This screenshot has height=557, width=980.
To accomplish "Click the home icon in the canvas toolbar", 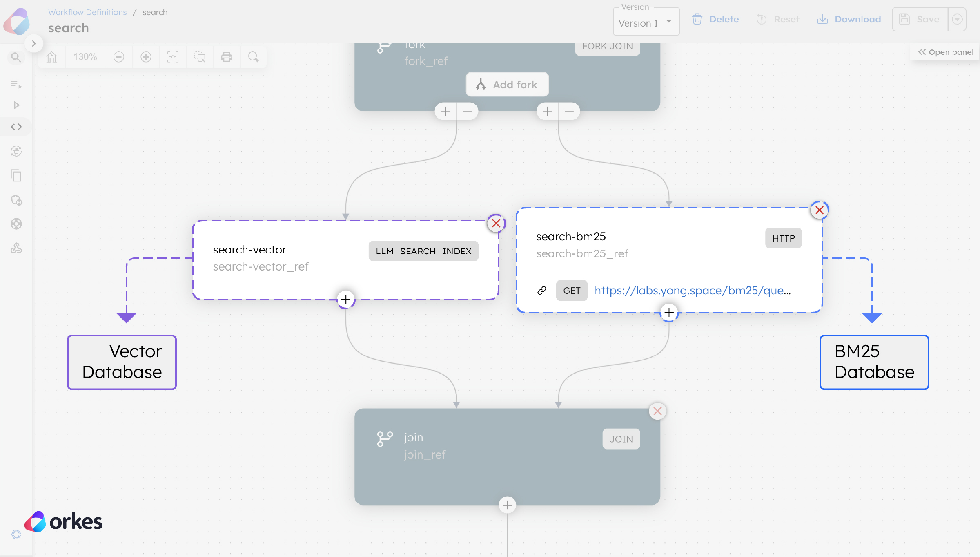I will [x=51, y=57].
